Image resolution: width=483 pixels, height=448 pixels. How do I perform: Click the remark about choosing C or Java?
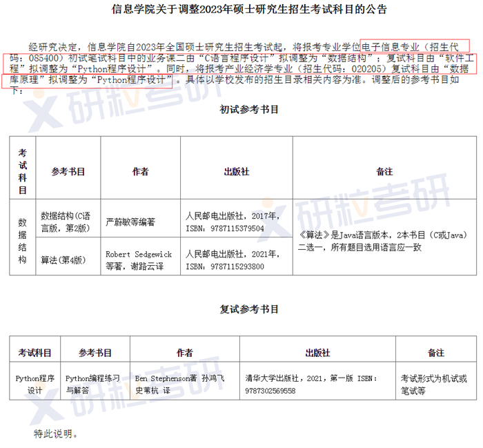(x=383, y=241)
